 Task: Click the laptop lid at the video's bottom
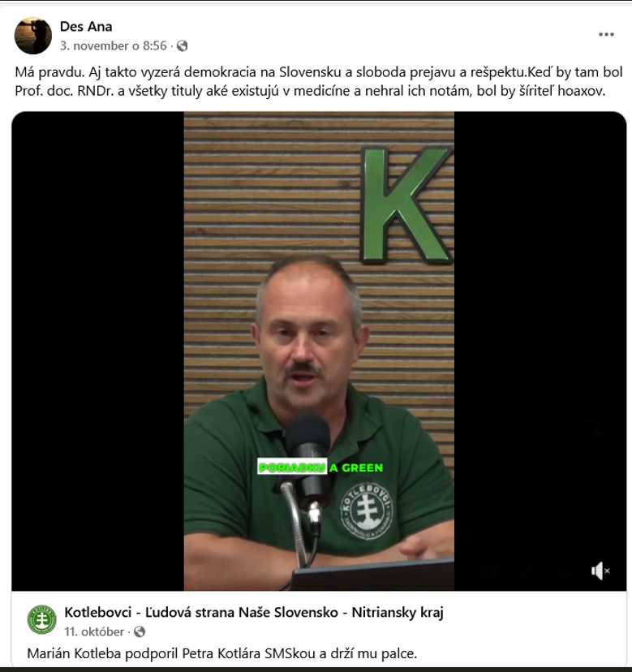coord(372,575)
